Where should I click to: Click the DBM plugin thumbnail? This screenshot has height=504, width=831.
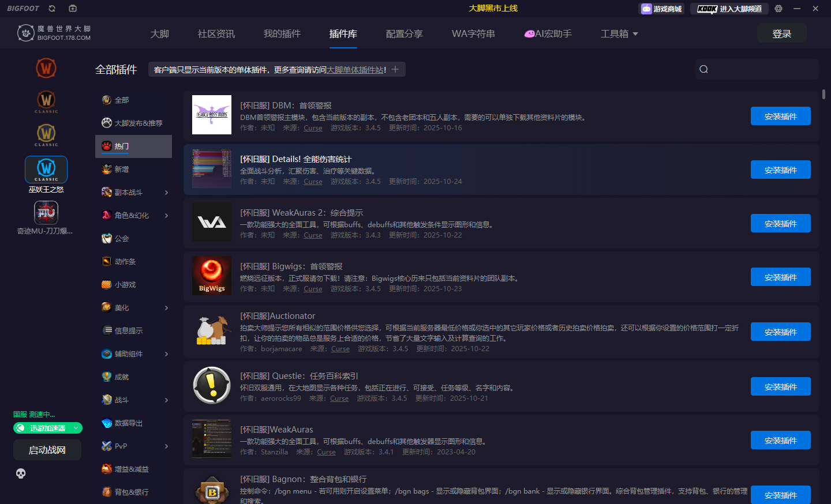(212, 115)
